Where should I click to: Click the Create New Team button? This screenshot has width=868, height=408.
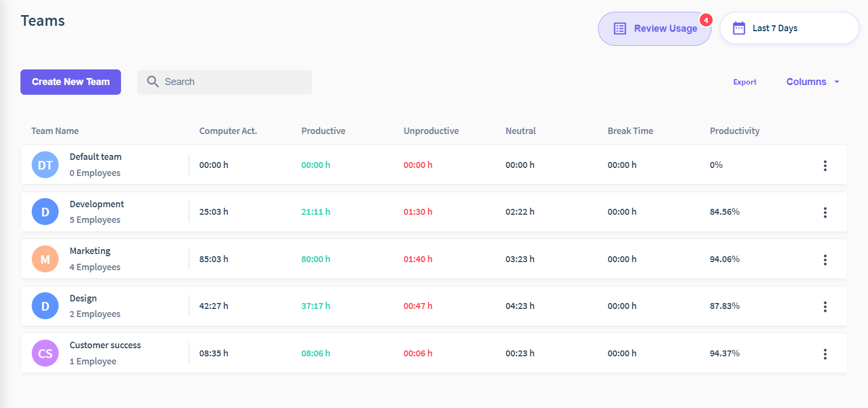(x=70, y=82)
